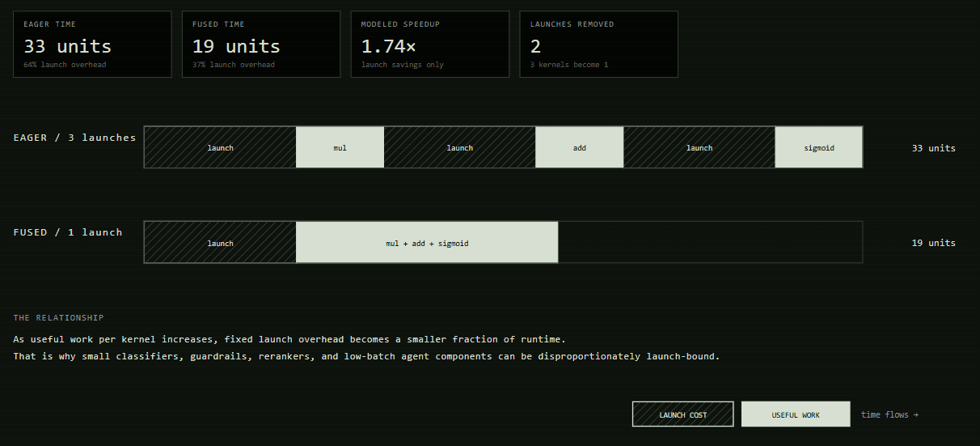The height and width of the screenshot is (446, 980).
Task: Click the 'EAGER / 3 launches' row label
Action: (74, 138)
